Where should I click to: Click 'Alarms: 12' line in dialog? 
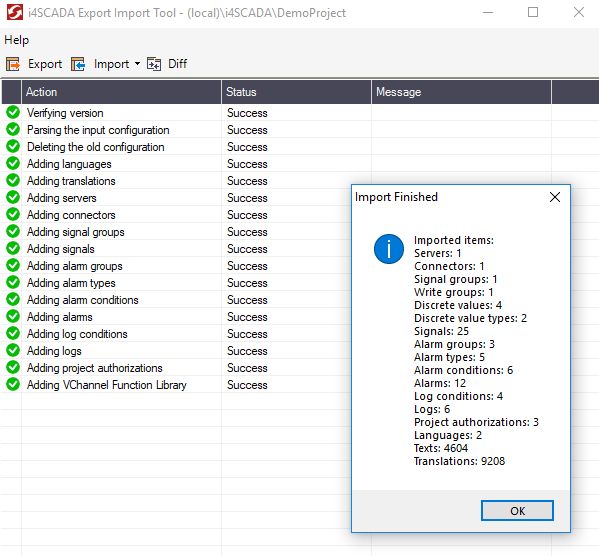click(440, 383)
